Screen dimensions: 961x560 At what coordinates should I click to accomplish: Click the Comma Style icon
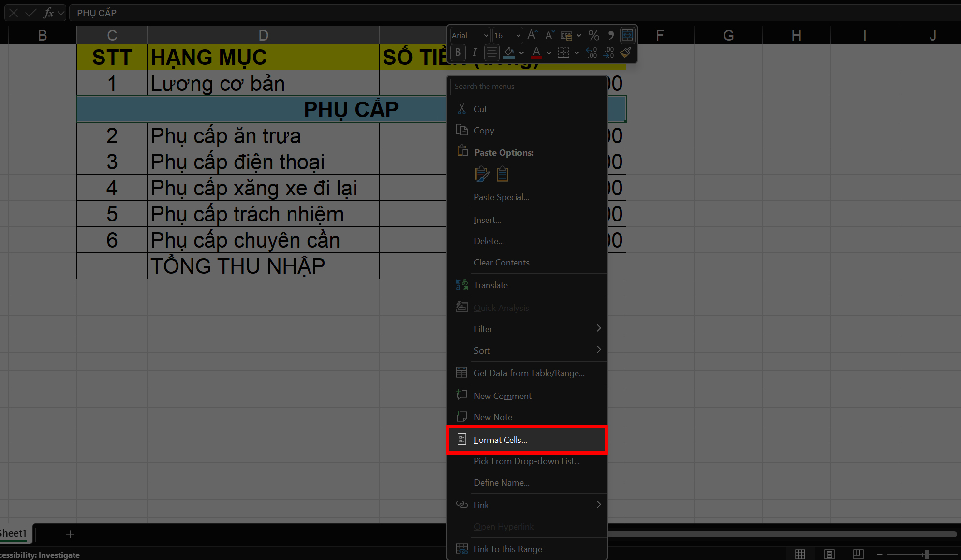610,35
